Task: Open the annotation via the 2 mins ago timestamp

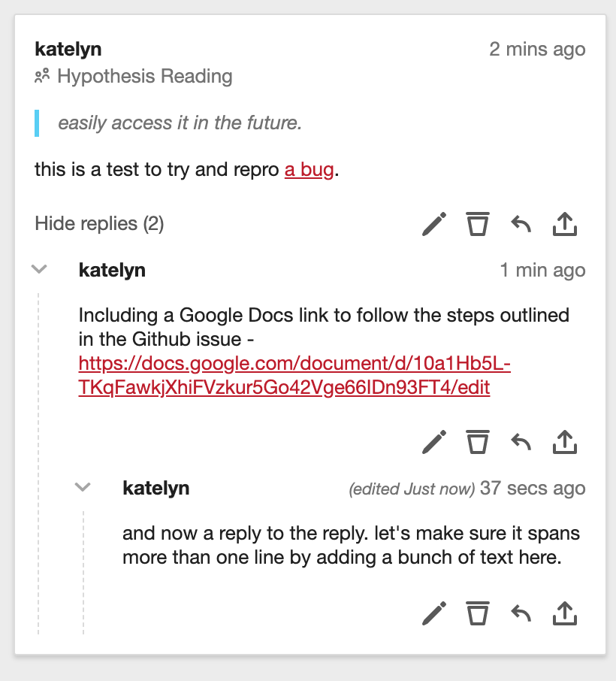Action: 539,49
